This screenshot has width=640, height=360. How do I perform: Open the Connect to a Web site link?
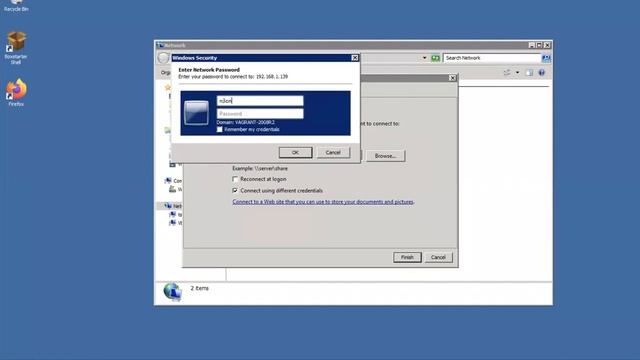[x=323, y=202]
